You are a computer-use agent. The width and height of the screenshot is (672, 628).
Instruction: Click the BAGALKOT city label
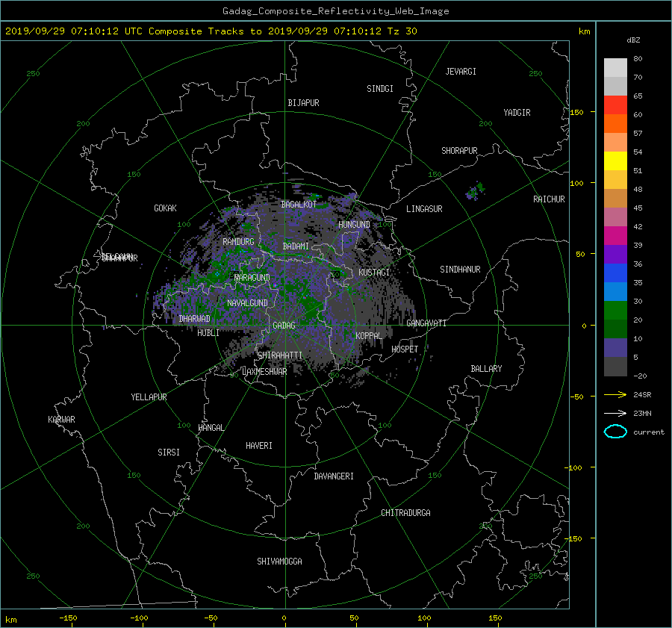pos(299,205)
